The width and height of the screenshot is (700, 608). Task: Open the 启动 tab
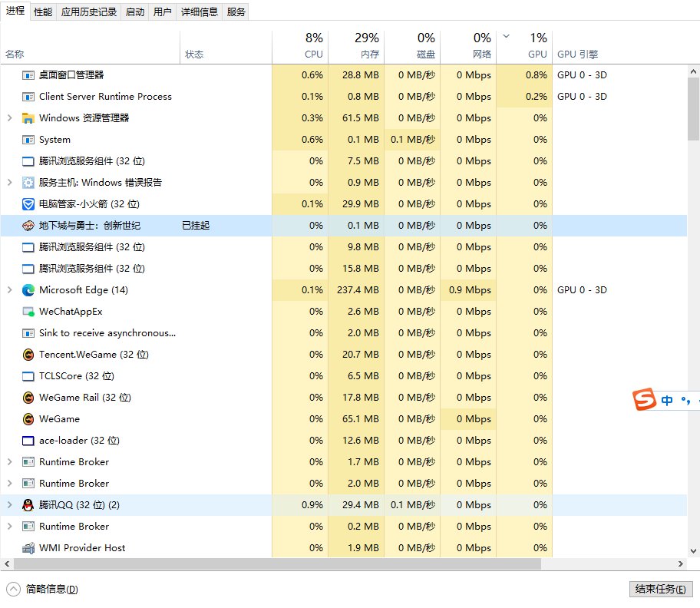coord(135,12)
